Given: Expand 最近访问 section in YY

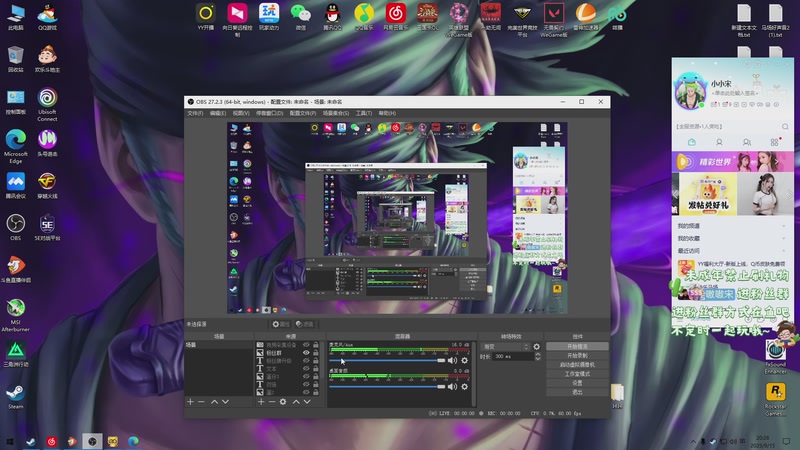Looking at the screenshot, I should (732, 251).
